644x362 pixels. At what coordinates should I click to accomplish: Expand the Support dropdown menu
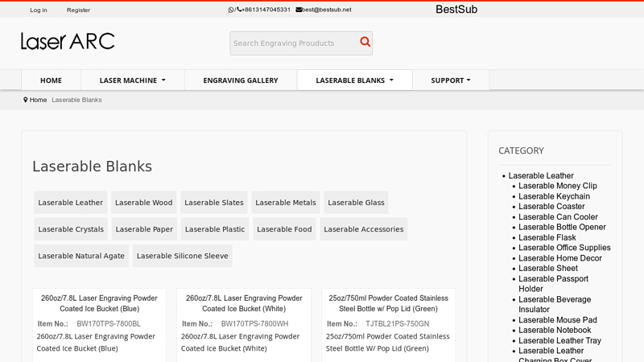point(450,80)
